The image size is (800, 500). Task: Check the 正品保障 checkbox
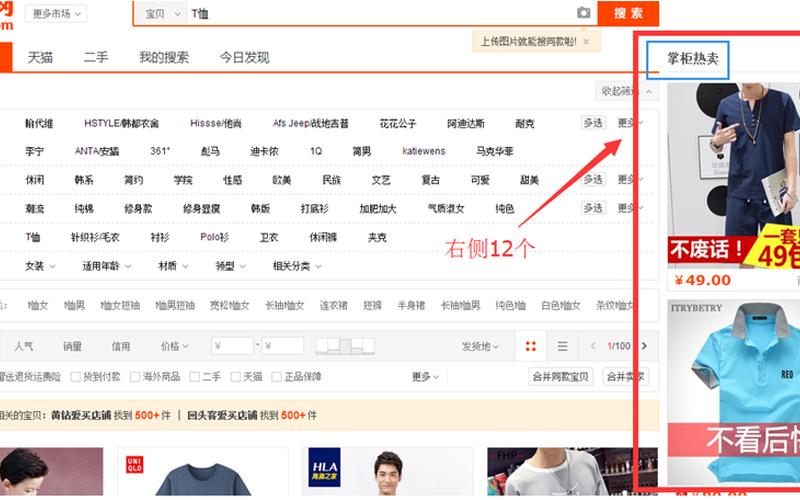pos(277,377)
